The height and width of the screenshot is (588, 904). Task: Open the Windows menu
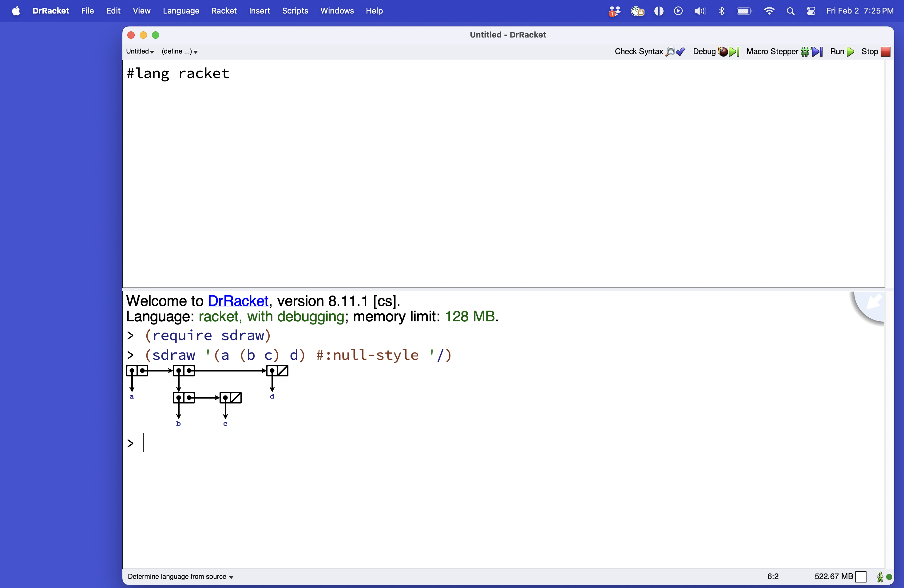coord(337,11)
